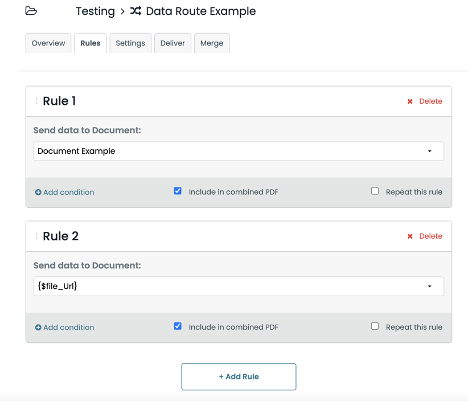Enable Repeat this rule on Rule 1
The height and width of the screenshot is (401, 468).
click(x=375, y=191)
